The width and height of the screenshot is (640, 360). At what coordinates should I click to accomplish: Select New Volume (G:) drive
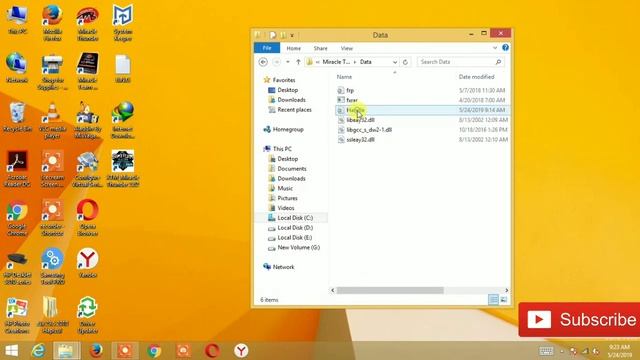[298, 247]
